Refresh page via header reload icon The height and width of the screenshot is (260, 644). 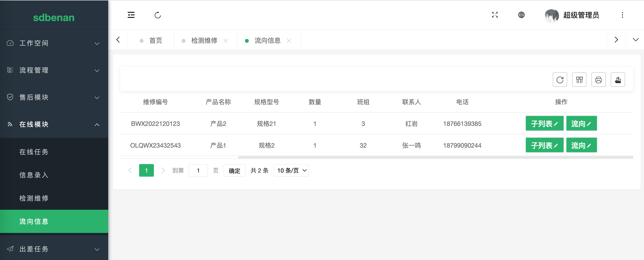coord(157,15)
